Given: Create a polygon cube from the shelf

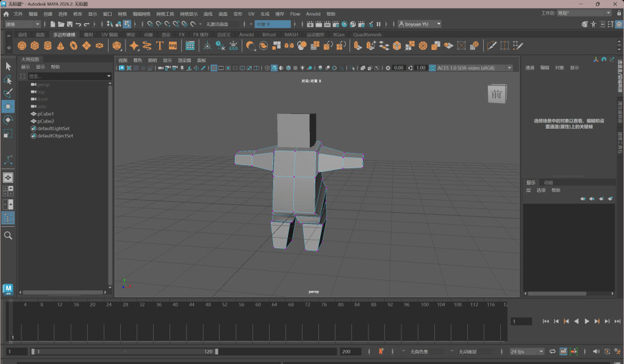Looking at the screenshot, I should pos(35,46).
